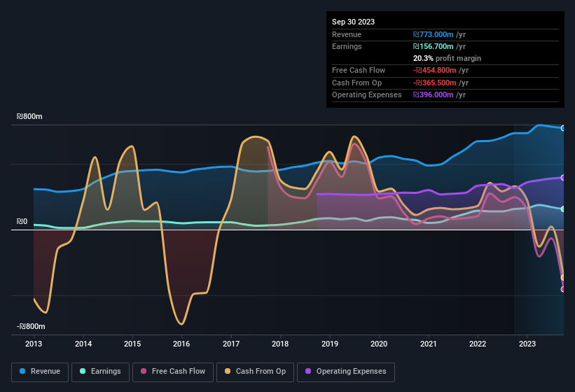Viewport: 575px width, 392px height.
Task: Click the 2015 x-axis label
Action: 132,344
